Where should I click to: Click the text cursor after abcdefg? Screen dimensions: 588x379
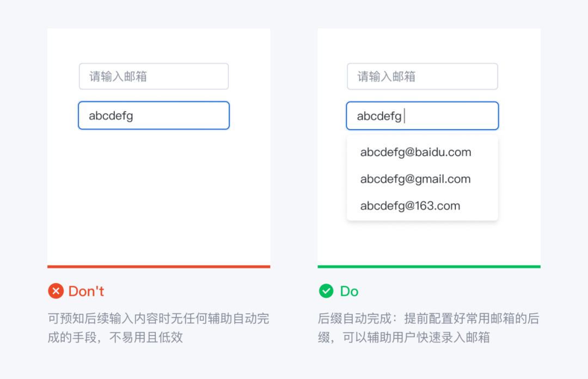pyautogui.click(x=405, y=116)
